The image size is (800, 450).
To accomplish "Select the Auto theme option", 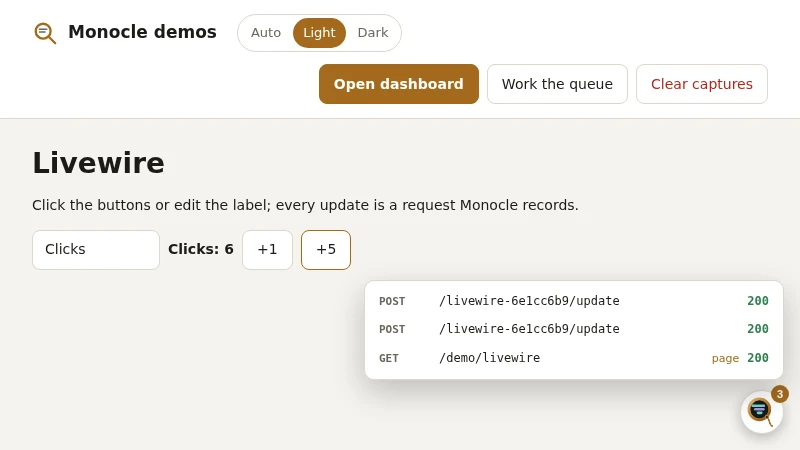I will pyautogui.click(x=266, y=33).
